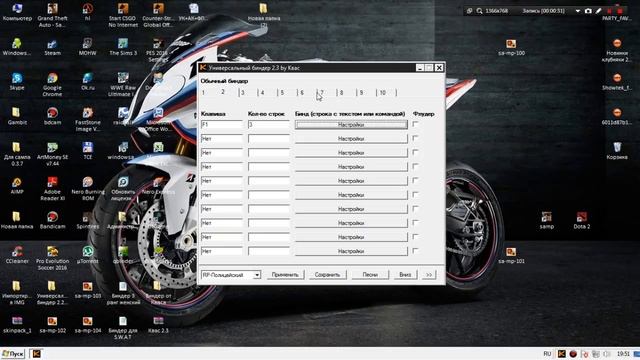Select the MOHW desktop shortcut
Screen dimensions: 640x360
click(x=87, y=47)
